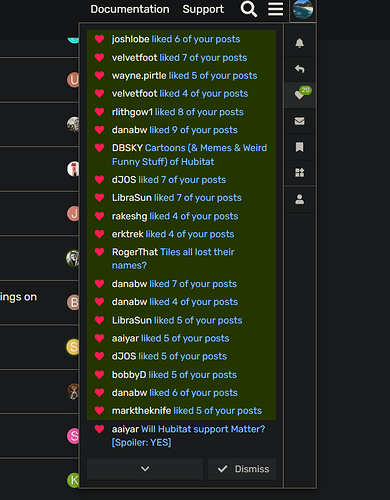Open aaiyar Will Hubitat support Matter notification
The image size is (390, 500).
(x=181, y=436)
